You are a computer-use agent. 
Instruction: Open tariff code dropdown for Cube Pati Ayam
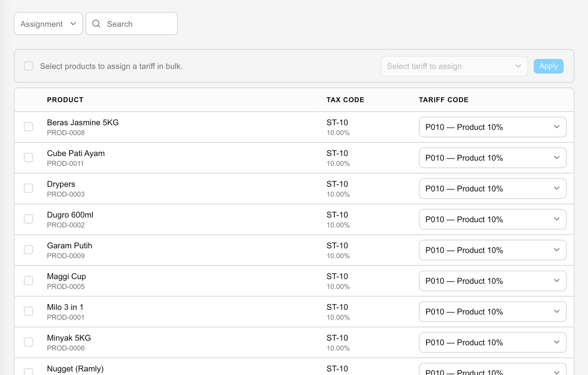tap(492, 158)
